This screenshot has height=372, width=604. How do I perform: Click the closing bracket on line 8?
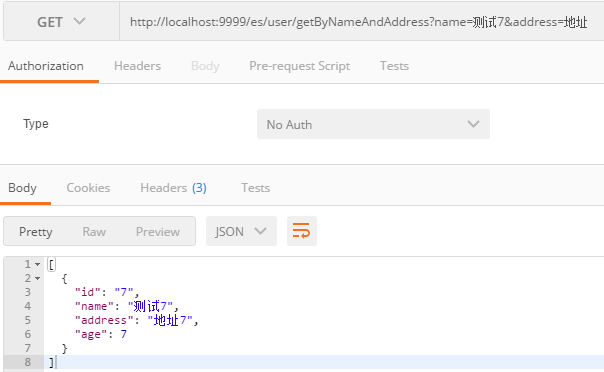click(x=52, y=362)
